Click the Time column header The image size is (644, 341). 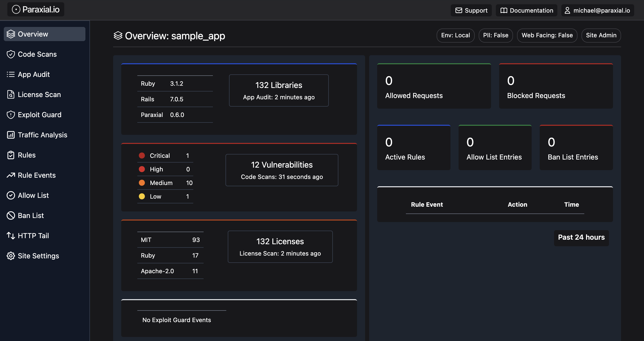571,204
